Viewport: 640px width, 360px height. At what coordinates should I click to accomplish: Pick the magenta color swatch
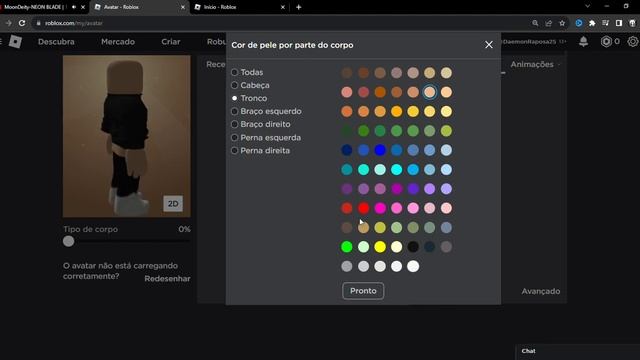click(x=380, y=208)
